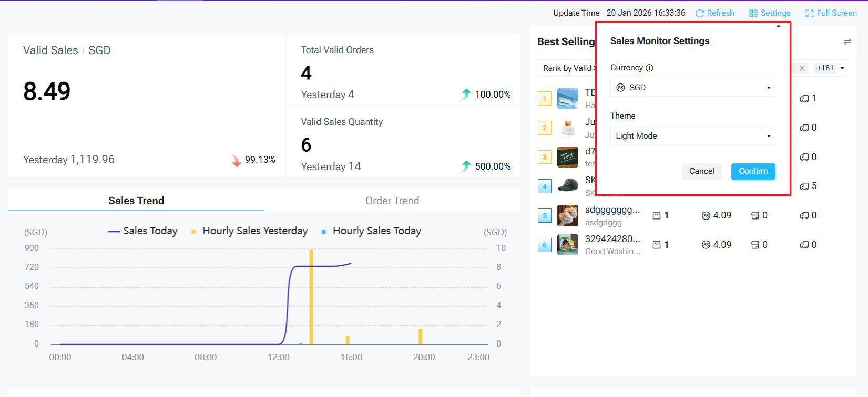
Task: Expand the +181 tag dropdown arrow
Action: pyautogui.click(x=842, y=68)
